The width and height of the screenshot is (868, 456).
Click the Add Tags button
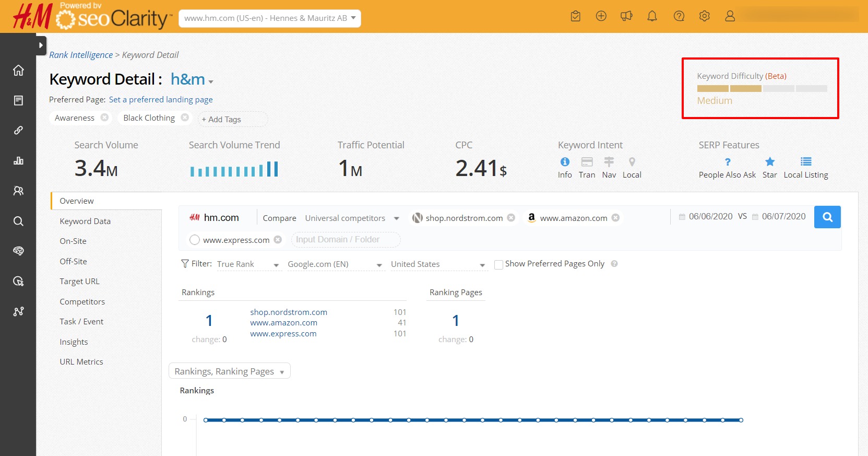click(x=232, y=119)
